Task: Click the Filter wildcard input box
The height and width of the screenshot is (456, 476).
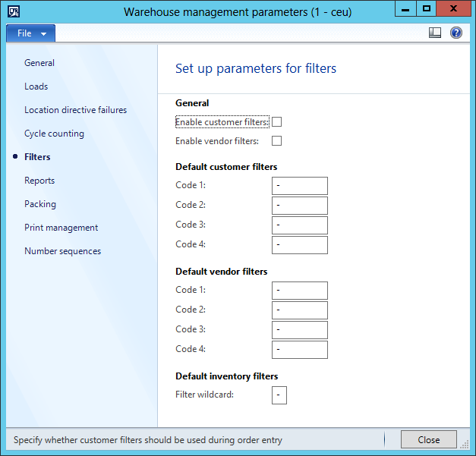Action: 279,395
